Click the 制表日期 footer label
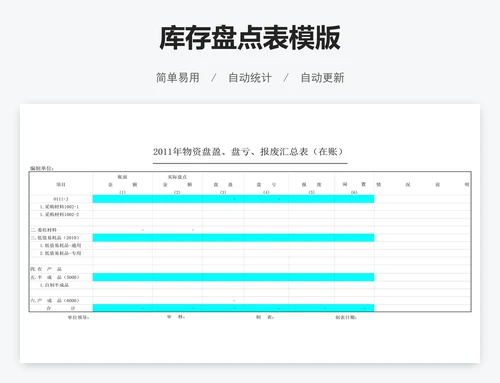The height and width of the screenshot is (383, 500). tap(346, 317)
